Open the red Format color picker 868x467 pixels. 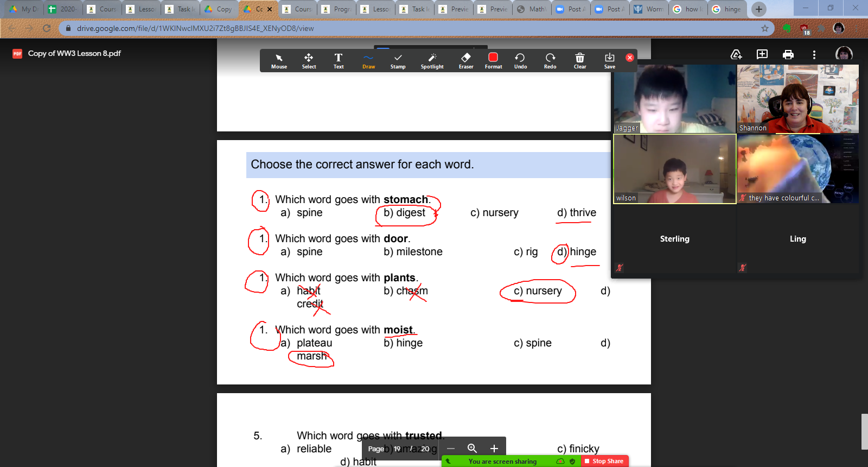(493, 61)
